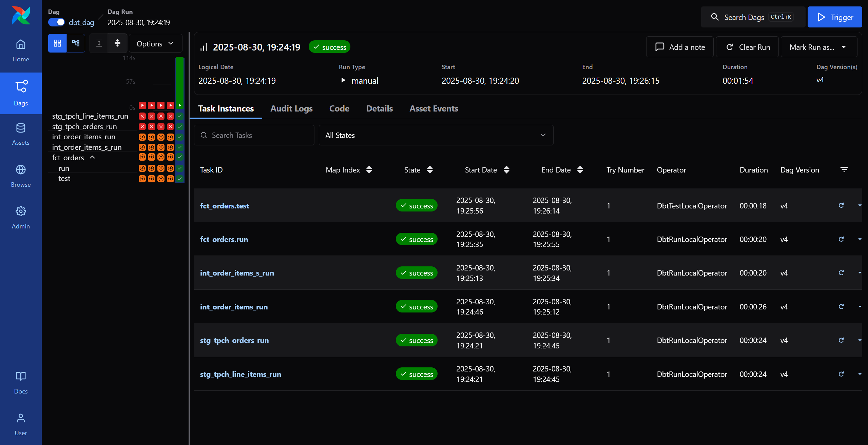The width and height of the screenshot is (868, 445).
Task: Click the expand all task groups icon
Action: 99,43
